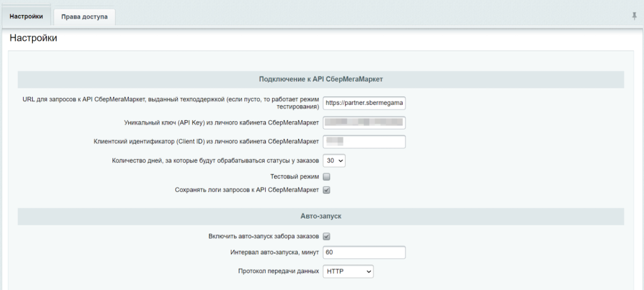The image size is (644, 290).
Task: Click the Подключение к API СберМегаМаркет header
Action: click(x=321, y=79)
